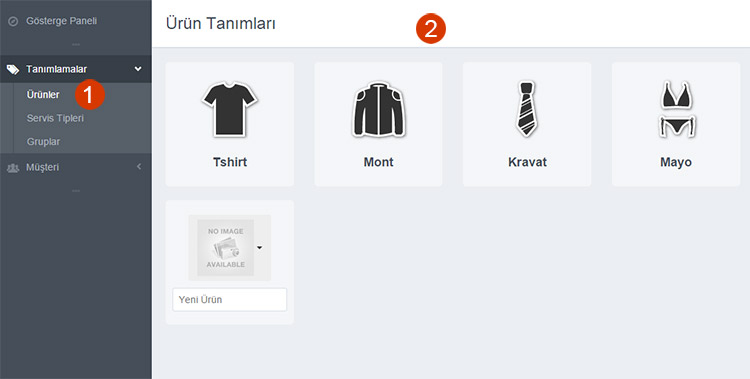Click the Tanımlamalar tag icon

[x=13, y=69]
